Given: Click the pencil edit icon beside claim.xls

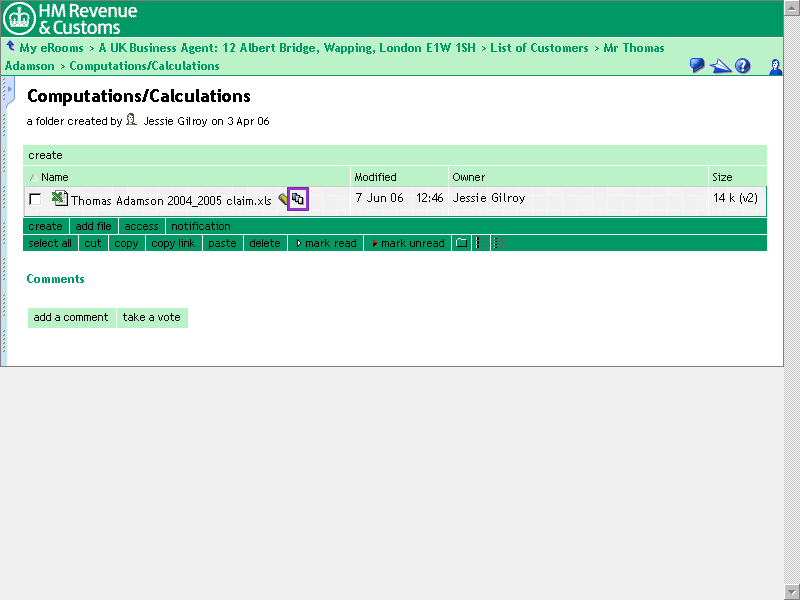Looking at the screenshot, I should tap(283, 199).
